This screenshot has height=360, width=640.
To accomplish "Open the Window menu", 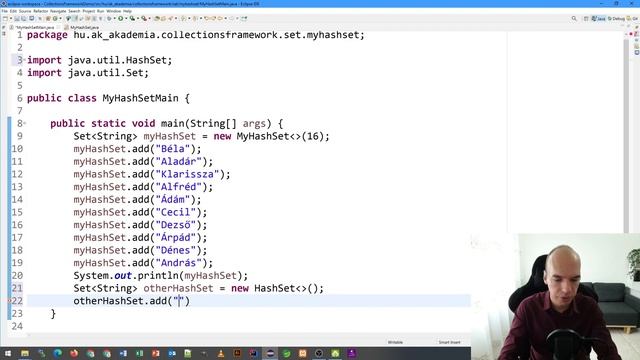I will (113, 11).
